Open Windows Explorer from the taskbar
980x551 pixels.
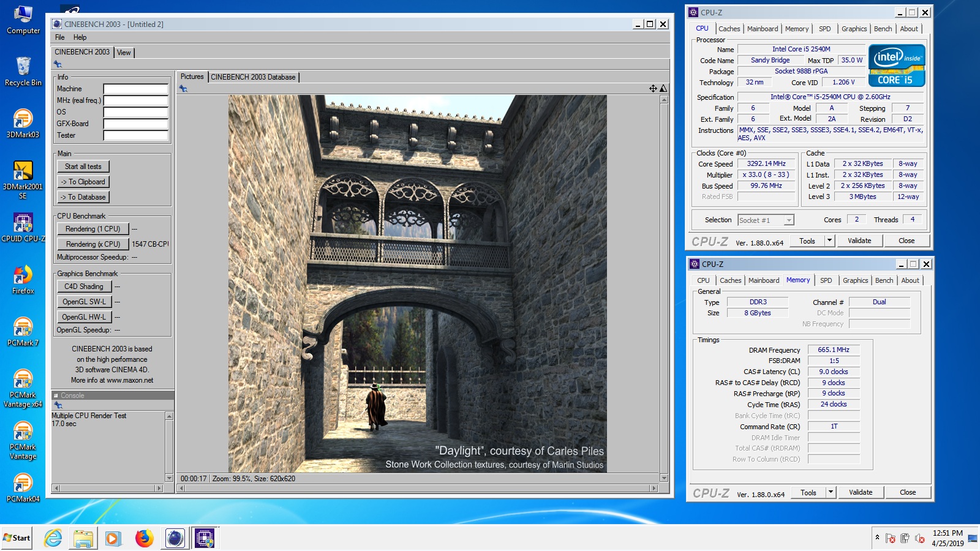coord(83,538)
